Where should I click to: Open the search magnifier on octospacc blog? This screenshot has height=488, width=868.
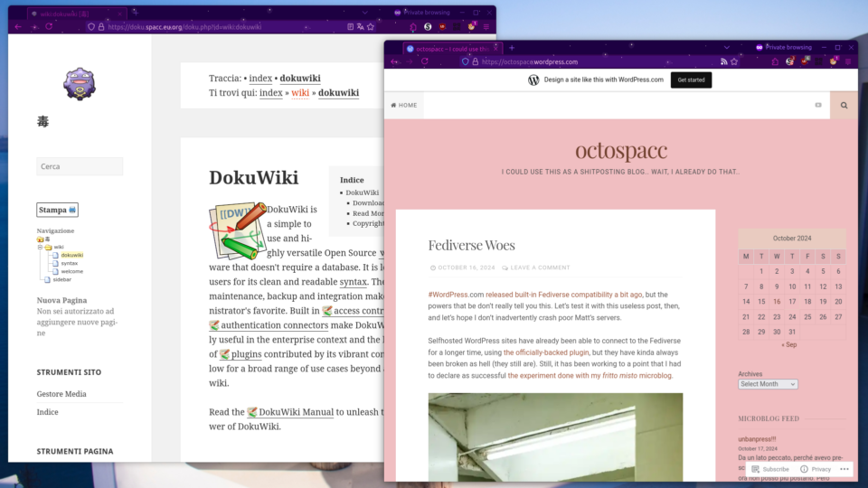pos(844,105)
